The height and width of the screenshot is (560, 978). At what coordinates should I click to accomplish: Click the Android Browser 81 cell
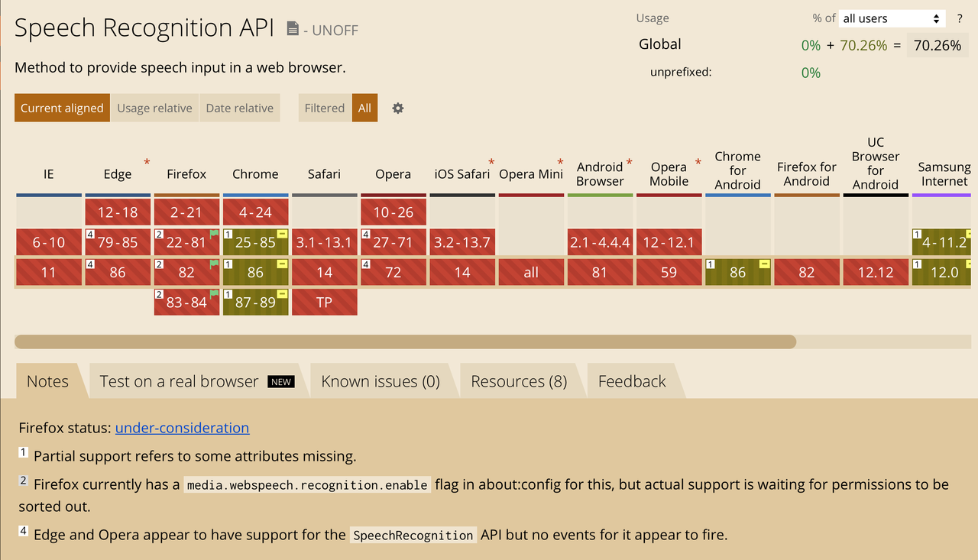600,272
